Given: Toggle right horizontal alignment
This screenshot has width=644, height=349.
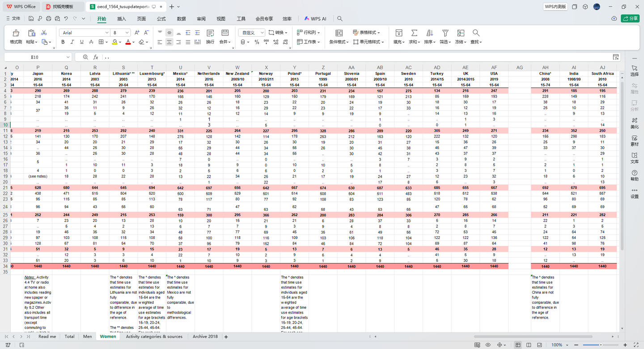Looking at the screenshot, I should tap(178, 42).
